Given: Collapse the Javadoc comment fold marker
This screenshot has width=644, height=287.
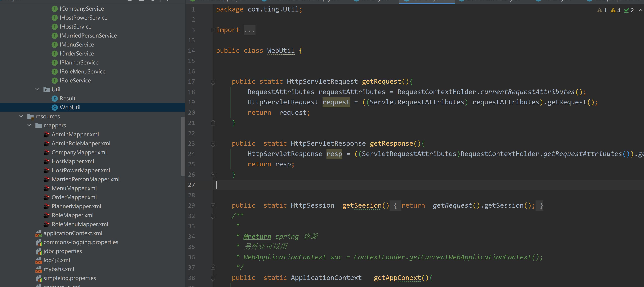Looking at the screenshot, I should click(x=213, y=216).
